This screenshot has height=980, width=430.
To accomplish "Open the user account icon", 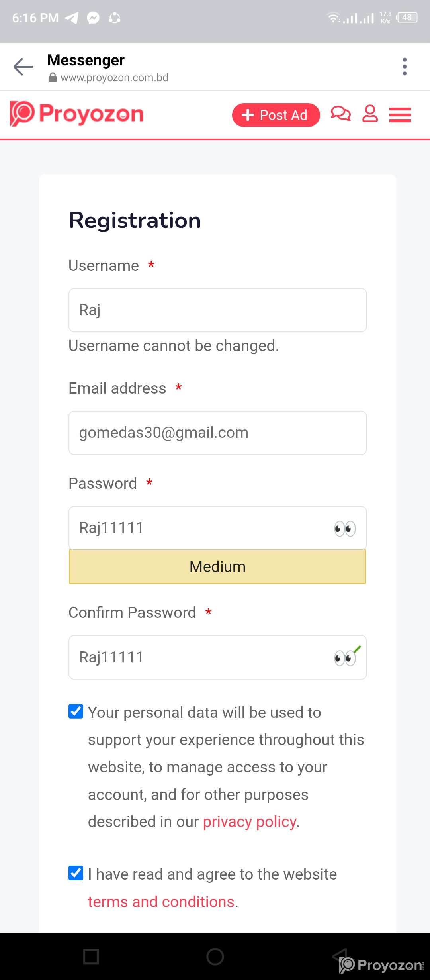I will tap(370, 114).
